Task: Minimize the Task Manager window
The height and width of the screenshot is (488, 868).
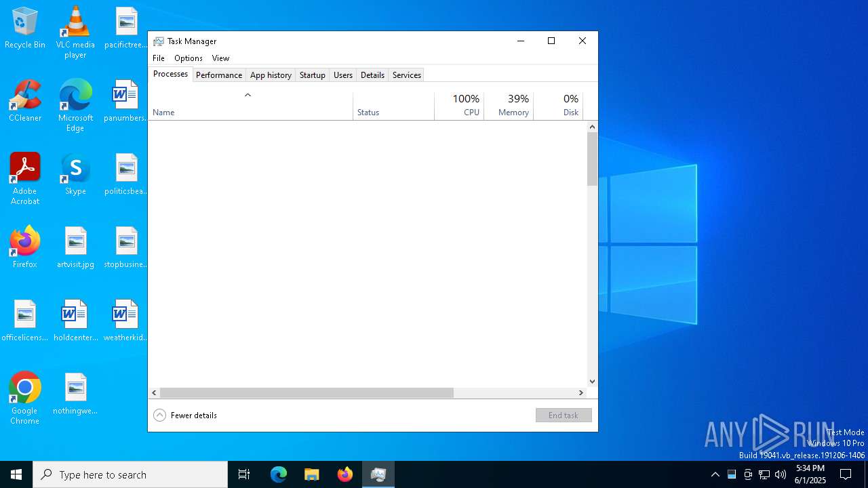Action: click(x=521, y=41)
